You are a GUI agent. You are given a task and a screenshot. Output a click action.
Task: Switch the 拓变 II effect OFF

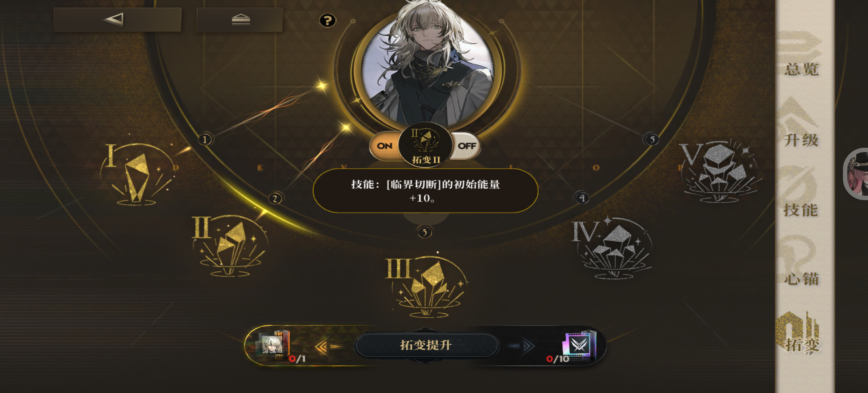tap(467, 146)
